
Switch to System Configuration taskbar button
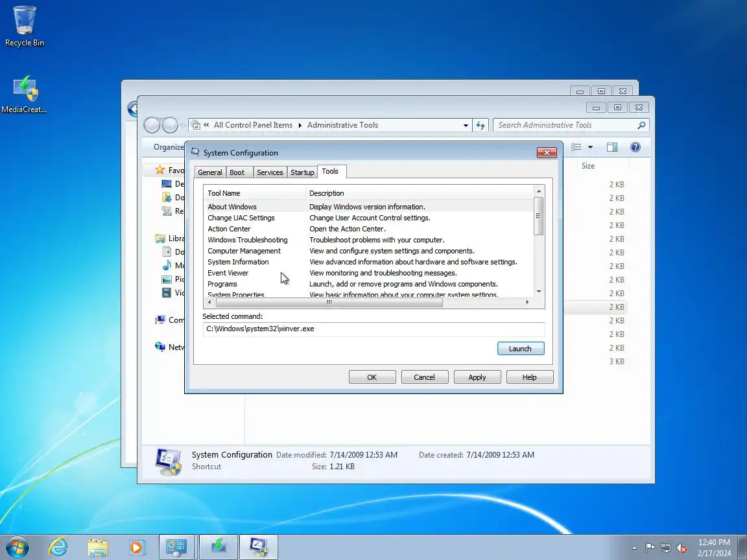259,547
